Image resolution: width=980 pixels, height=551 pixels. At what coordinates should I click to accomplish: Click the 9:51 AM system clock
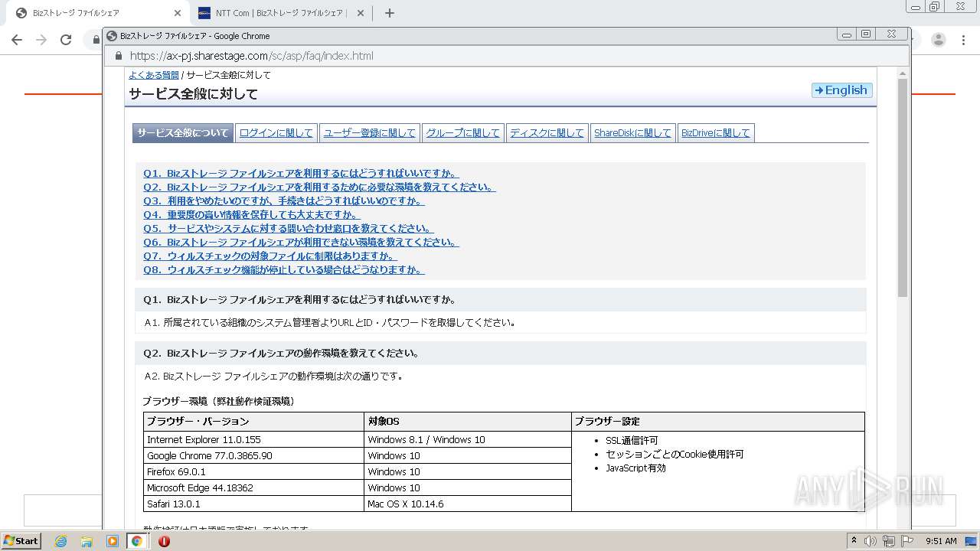pyautogui.click(x=941, y=541)
